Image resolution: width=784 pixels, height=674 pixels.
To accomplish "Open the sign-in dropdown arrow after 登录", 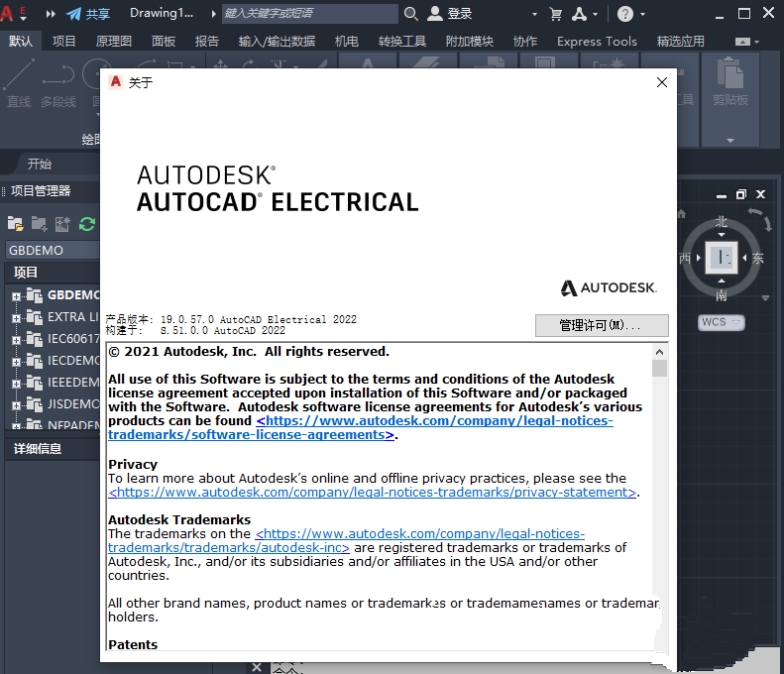I will 534,14.
